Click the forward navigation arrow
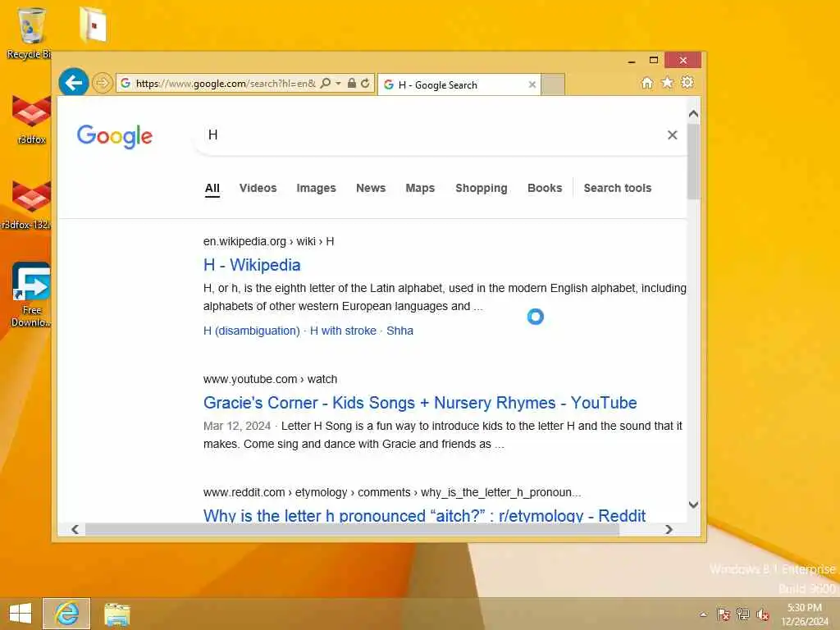Screen dimensions: 840x630 pos(102,83)
